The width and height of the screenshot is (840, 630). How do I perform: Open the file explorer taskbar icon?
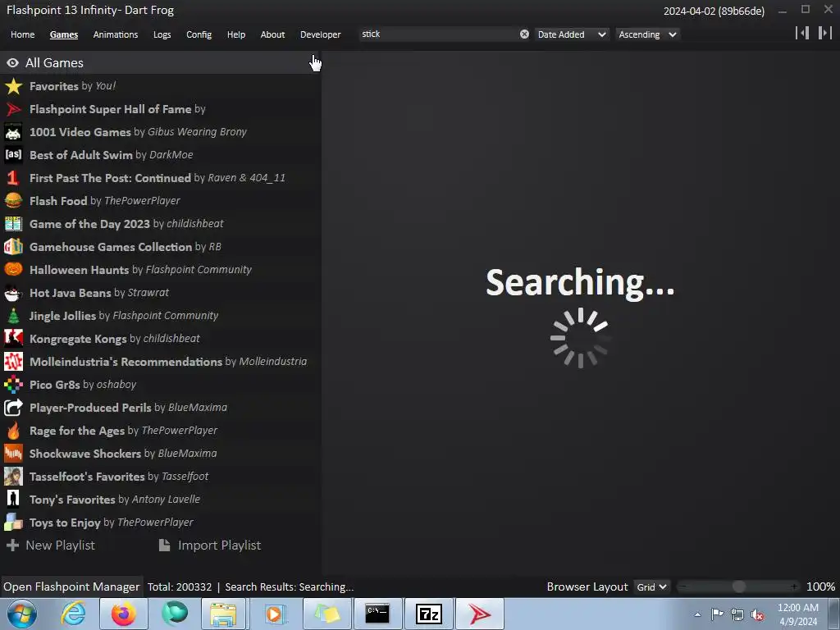coord(223,614)
